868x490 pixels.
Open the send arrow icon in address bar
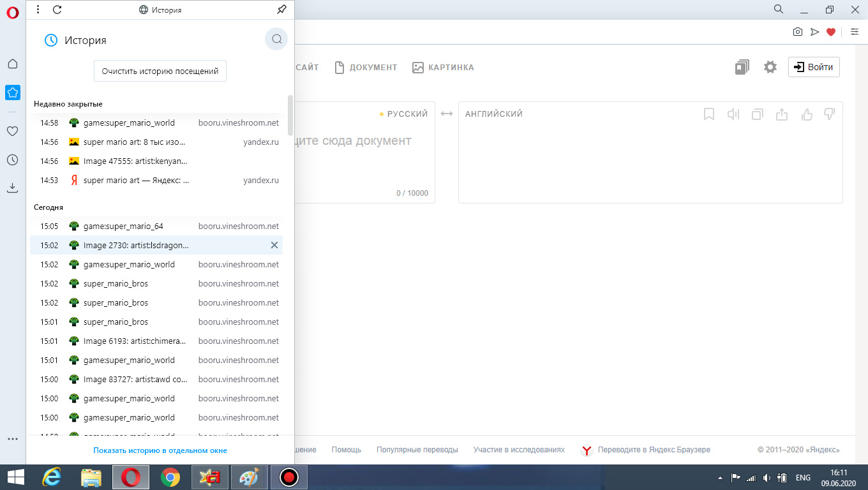point(814,32)
